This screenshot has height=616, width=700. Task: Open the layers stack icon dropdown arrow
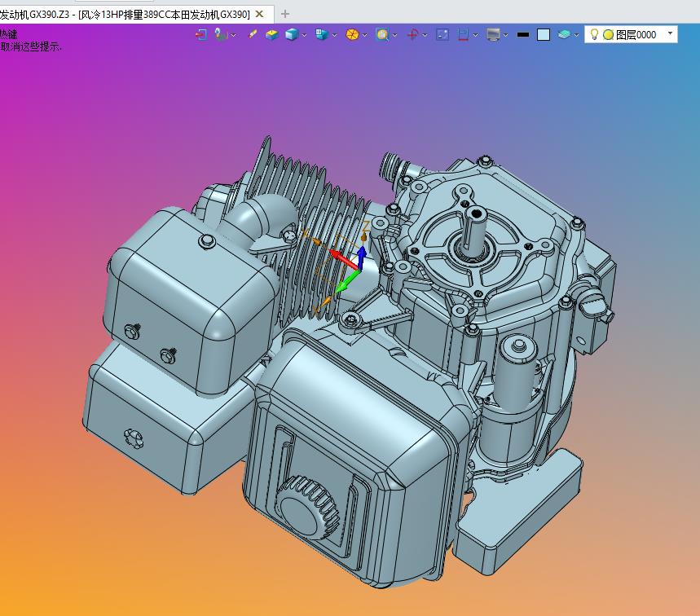click(x=576, y=35)
